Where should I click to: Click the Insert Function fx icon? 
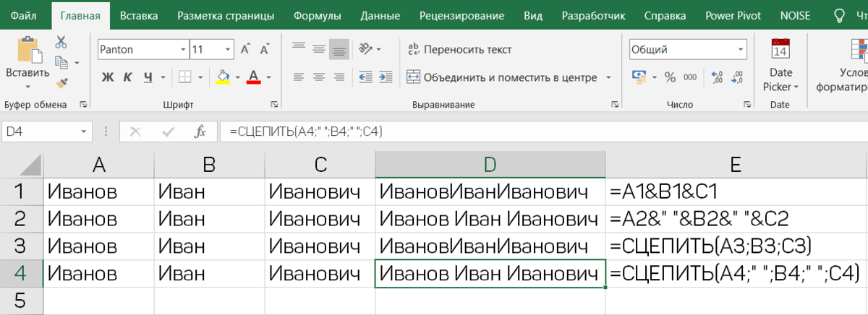[200, 131]
